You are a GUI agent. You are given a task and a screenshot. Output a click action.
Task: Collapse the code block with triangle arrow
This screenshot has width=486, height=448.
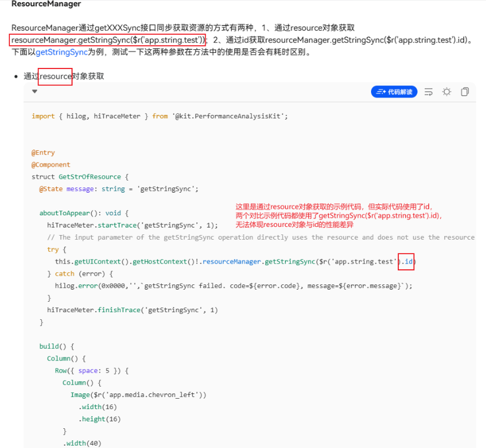click(x=35, y=91)
